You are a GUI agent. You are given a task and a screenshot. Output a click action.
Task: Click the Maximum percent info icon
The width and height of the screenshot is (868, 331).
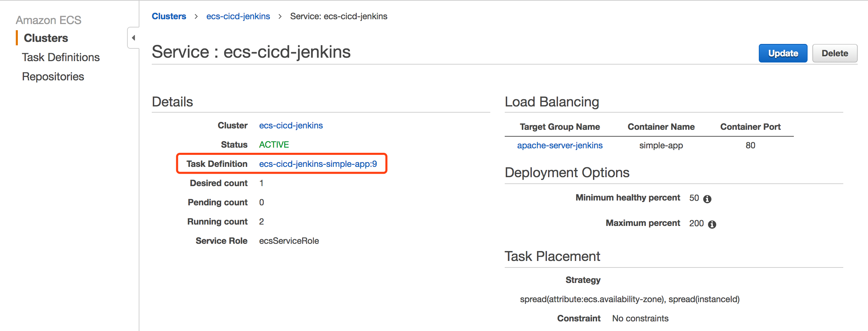[x=712, y=224]
